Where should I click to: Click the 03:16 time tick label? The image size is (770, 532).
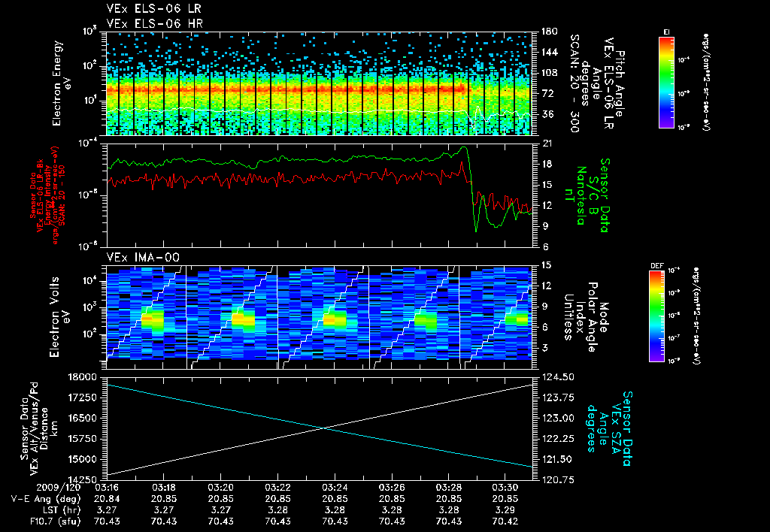pyautogui.click(x=107, y=488)
